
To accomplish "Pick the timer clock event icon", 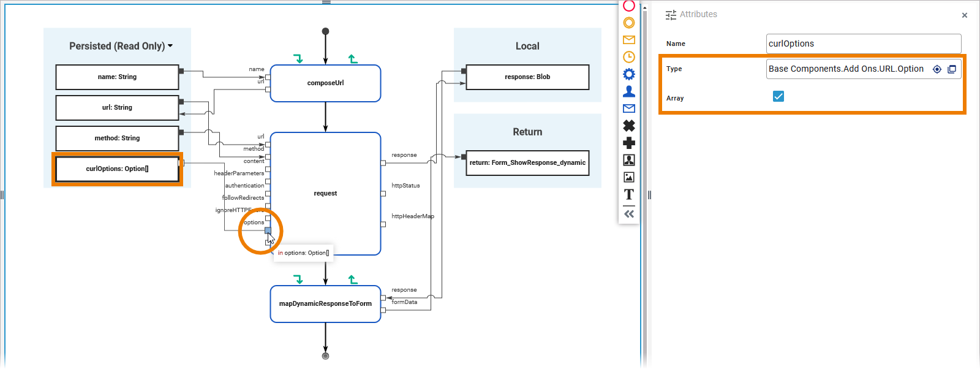I will pyautogui.click(x=629, y=57).
